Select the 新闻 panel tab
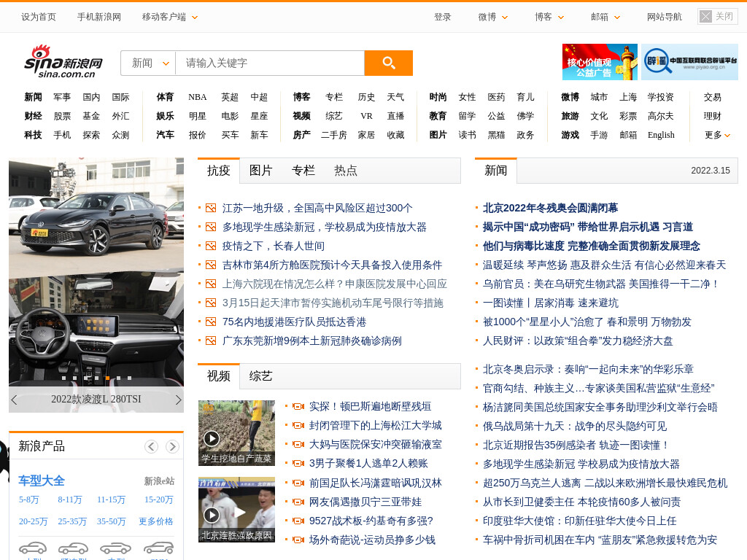The width and height of the screenshot is (747, 560). (x=496, y=171)
